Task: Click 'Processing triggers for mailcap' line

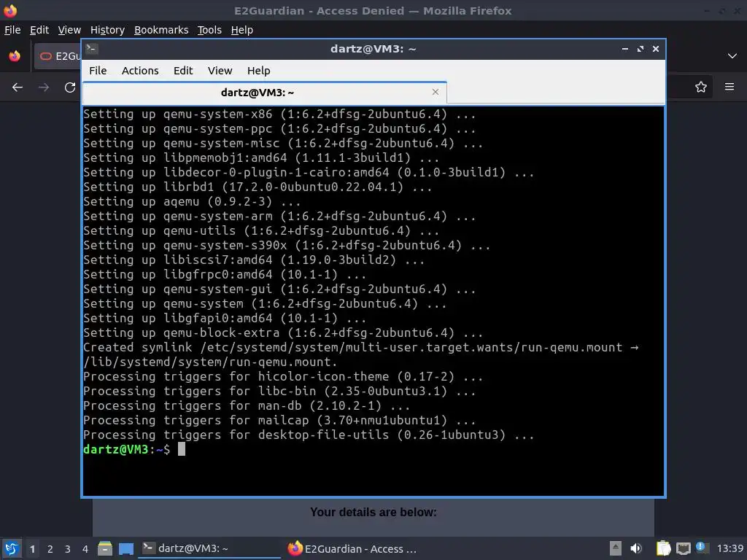Action: pyautogui.click(x=279, y=420)
